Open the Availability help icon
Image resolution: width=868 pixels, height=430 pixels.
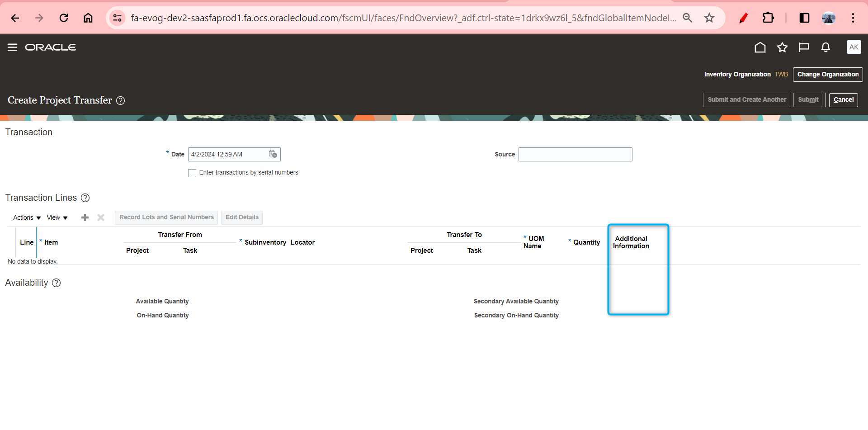click(56, 283)
